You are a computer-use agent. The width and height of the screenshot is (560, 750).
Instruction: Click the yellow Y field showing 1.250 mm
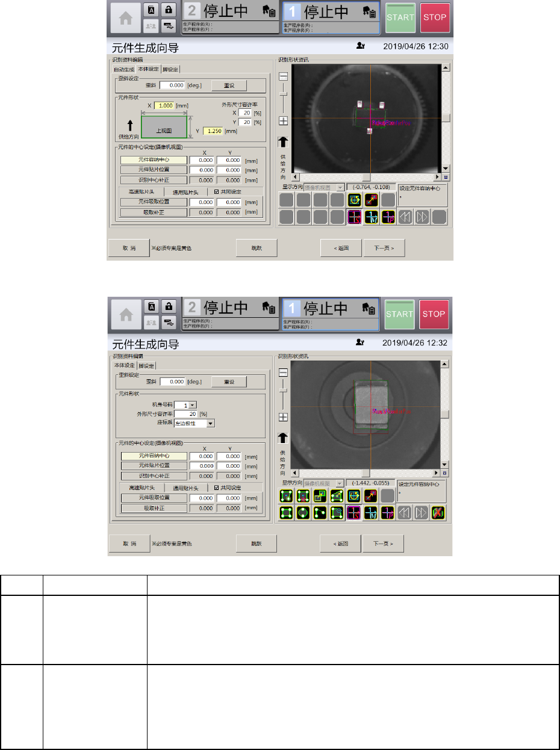tap(213, 131)
